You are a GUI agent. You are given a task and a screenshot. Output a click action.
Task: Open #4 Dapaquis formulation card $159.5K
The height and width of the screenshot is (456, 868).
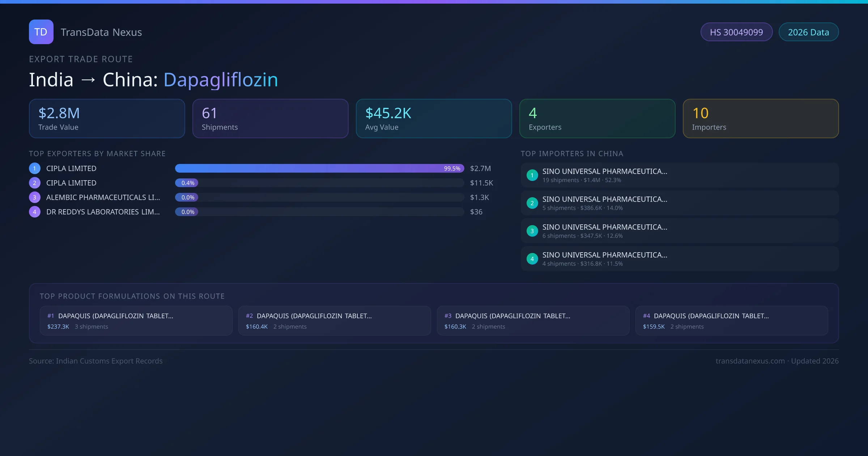coord(731,321)
